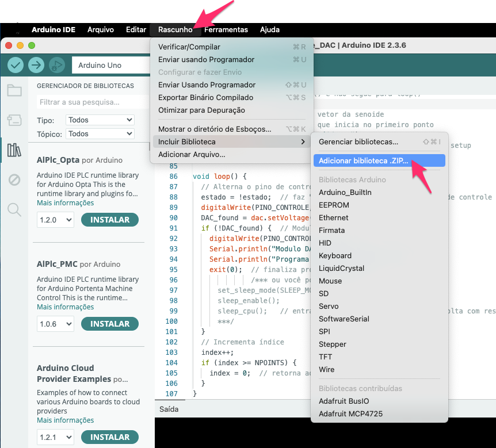The height and width of the screenshot is (448, 496).
Task: Select the Library Manager books icon
Action: point(14,150)
